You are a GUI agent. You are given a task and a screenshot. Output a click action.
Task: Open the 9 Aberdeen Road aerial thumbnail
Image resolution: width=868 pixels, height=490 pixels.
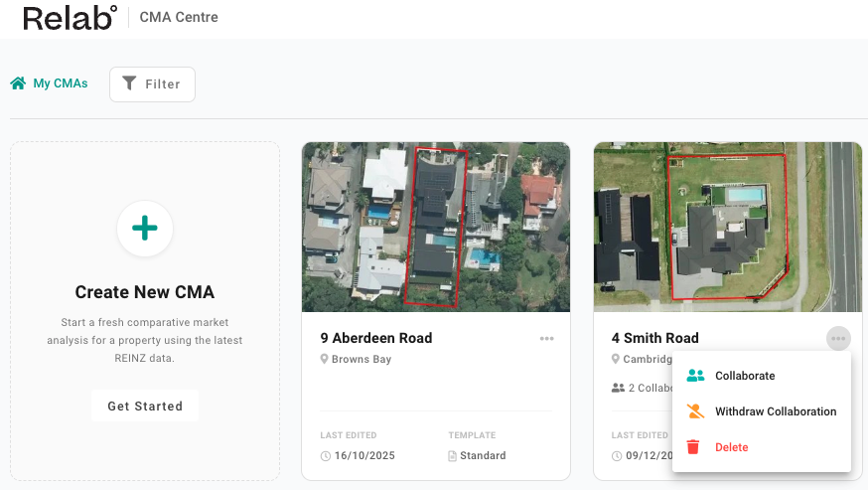click(x=436, y=227)
